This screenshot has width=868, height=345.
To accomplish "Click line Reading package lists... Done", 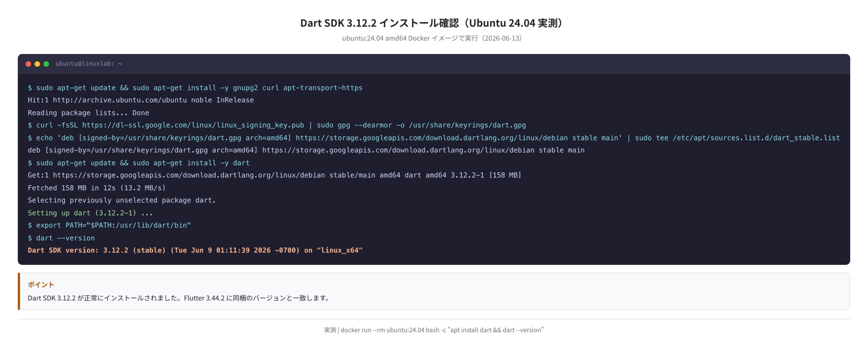I will pyautogui.click(x=88, y=113).
